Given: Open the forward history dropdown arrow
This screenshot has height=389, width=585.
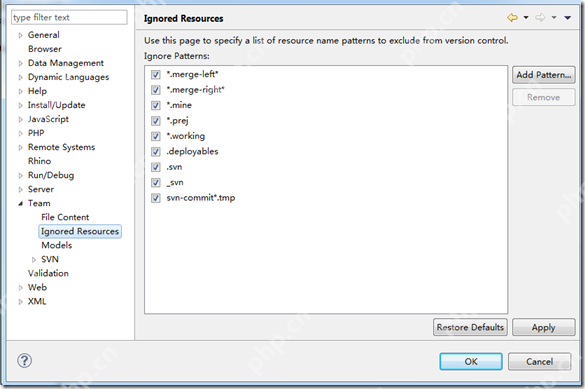Looking at the screenshot, I should click(554, 18).
